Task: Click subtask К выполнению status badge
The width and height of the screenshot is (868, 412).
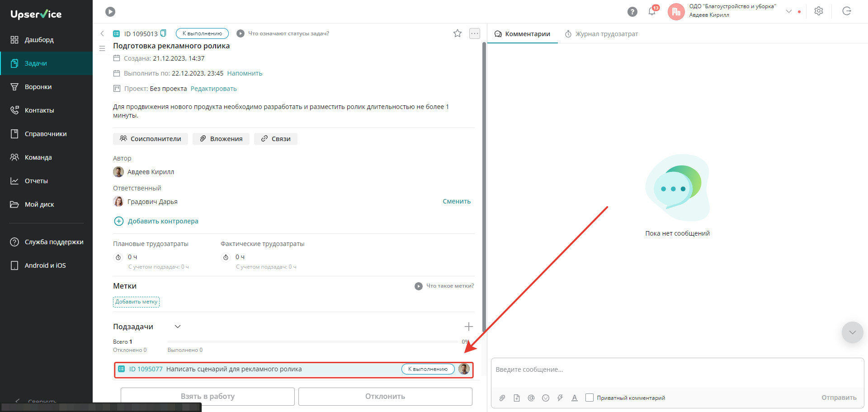Action: (x=428, y=369)
